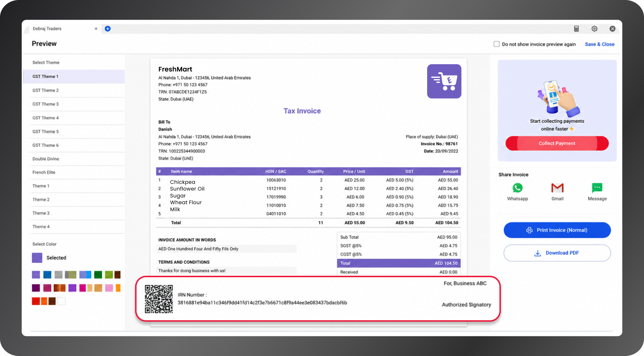Click the Collect Payment button
Screen dimensions: 644x356
pos(557,143)
